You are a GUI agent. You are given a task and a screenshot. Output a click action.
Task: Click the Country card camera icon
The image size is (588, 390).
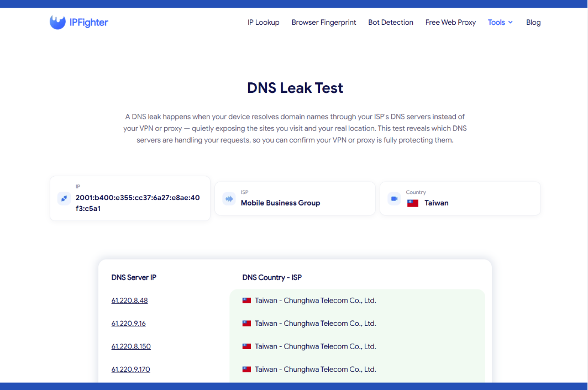coord(394,199)
